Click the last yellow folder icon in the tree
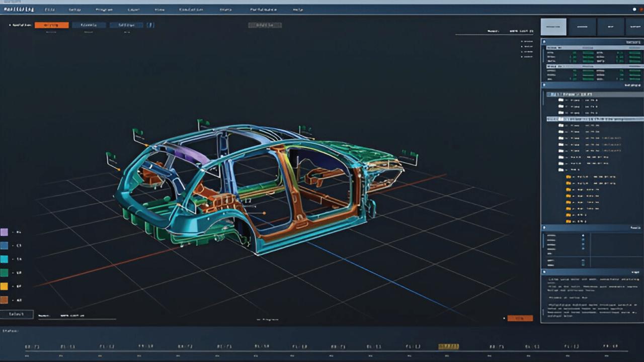This screenshot has height=362, width=644. 569,221
